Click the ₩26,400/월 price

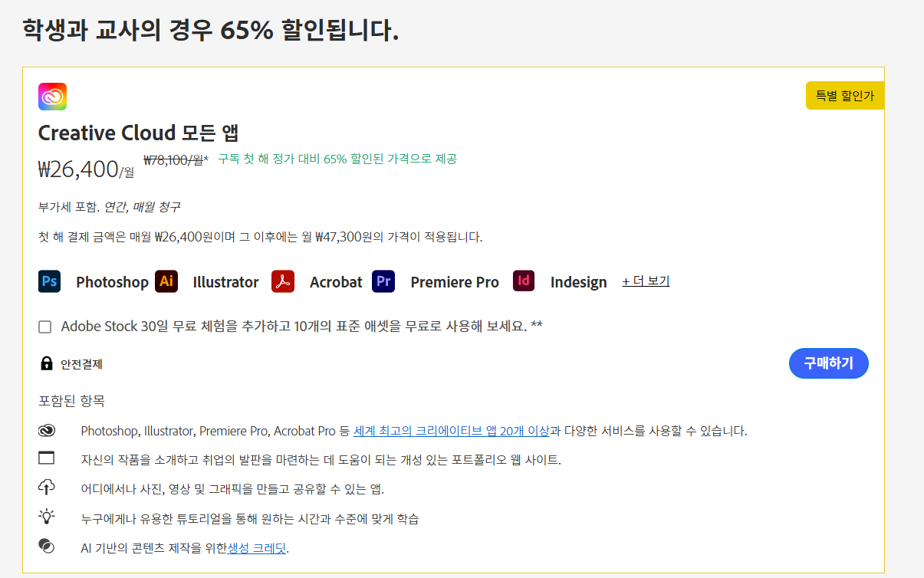point(86,169)
